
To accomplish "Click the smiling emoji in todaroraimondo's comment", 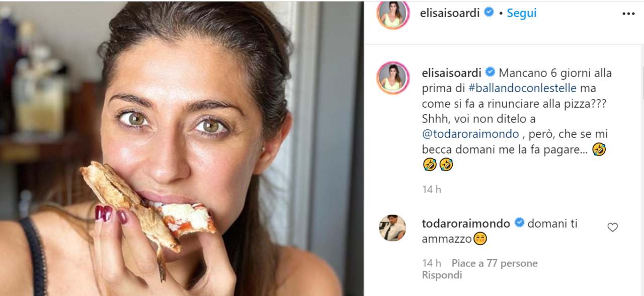I will tap(479, 239).
